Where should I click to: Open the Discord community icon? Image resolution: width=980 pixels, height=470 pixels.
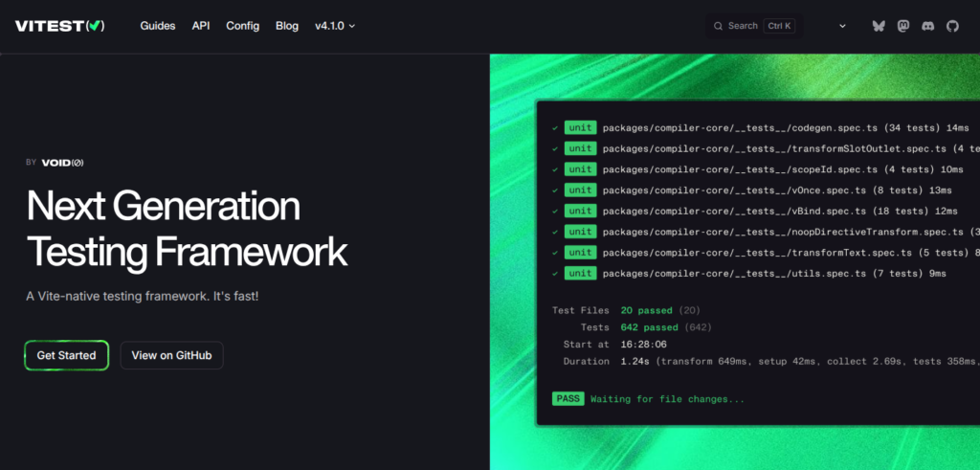click(927, 26)
